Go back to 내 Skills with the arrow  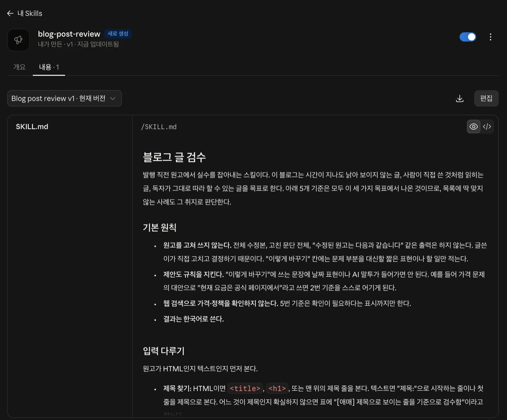pos(10,13)
